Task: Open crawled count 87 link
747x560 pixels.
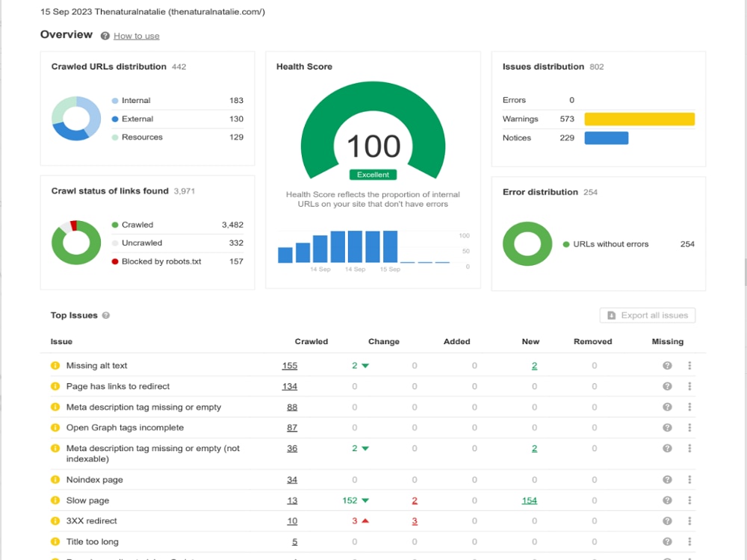Action: [292, 428]
